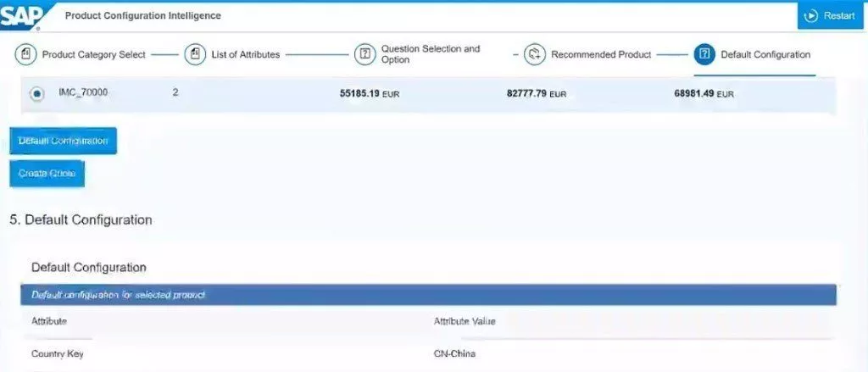Click the Default Configuration panel title
Image resolution: width=868 pixels, height=372 pixels.
point(88,268)
